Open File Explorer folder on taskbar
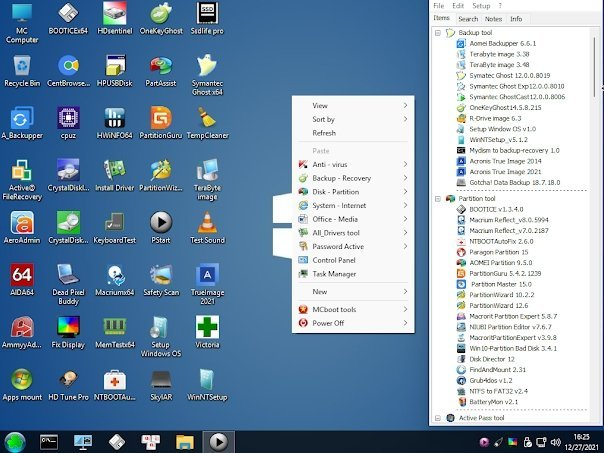The width and height of the screenshot is (604, 453). pos(185,442)
